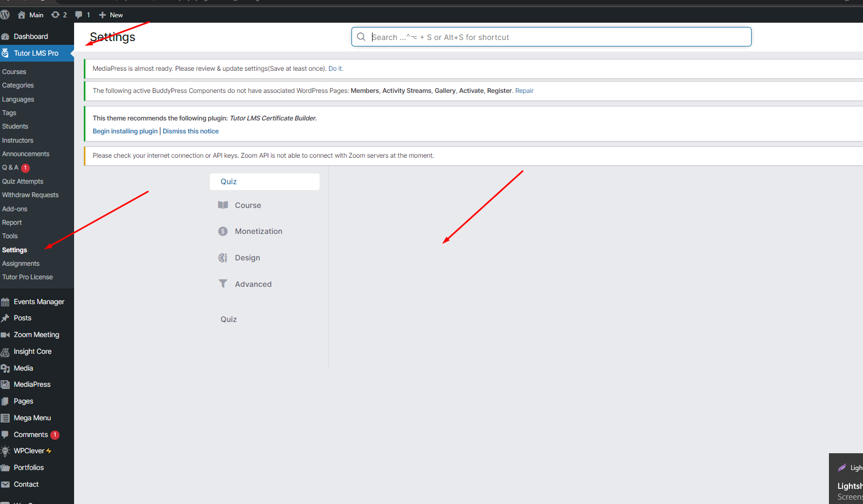Image resolution: width=863 pixels, height=504 pixels.
Task: Click the Advanced filter icon
Action: [223, 284]
